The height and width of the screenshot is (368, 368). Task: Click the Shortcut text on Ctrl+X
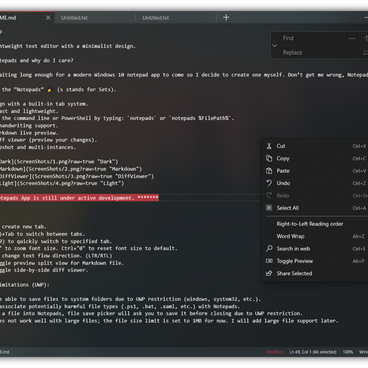tap(359, 146)
